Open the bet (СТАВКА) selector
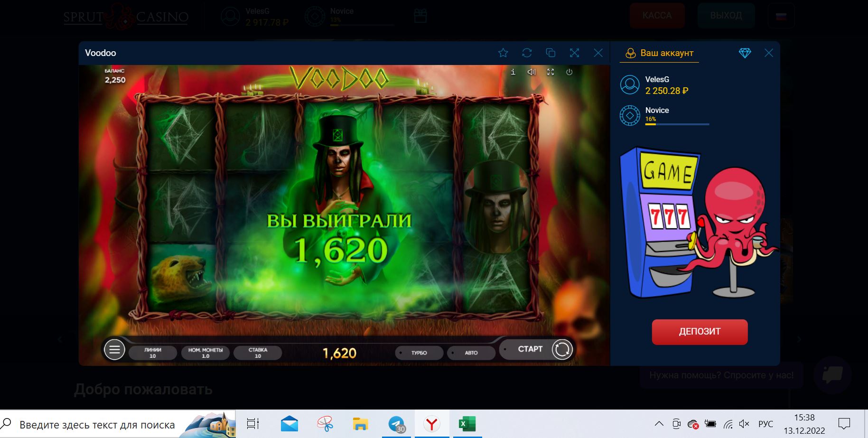 pos(258,353)
